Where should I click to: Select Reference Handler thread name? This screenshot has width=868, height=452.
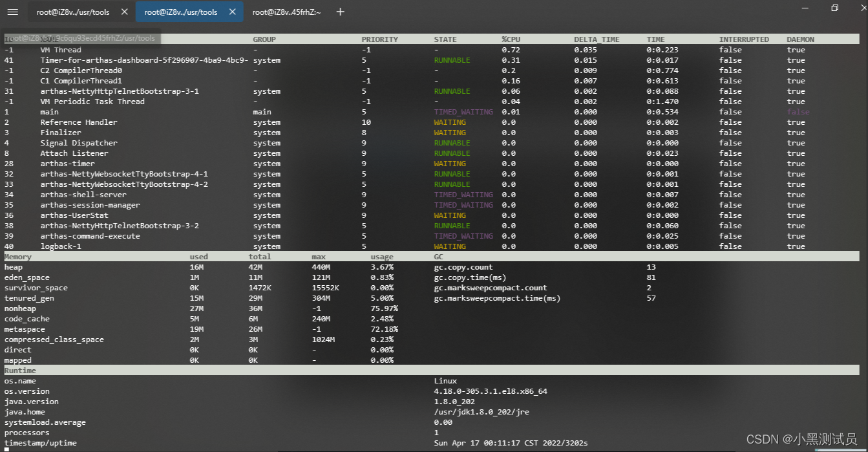click(79, 122)
